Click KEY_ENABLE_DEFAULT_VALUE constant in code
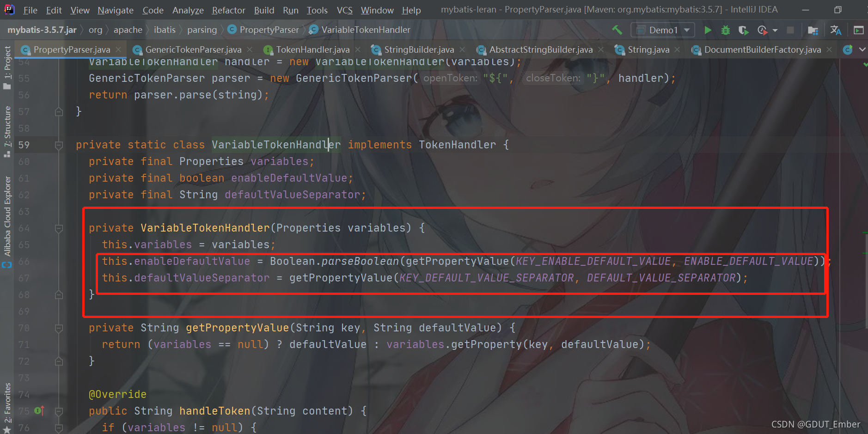This screenshot has height=434, width=868. tap(593, 261)
